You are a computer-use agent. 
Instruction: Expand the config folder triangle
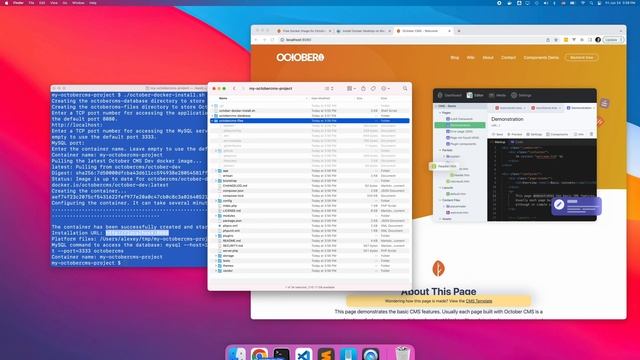(216, 201)
